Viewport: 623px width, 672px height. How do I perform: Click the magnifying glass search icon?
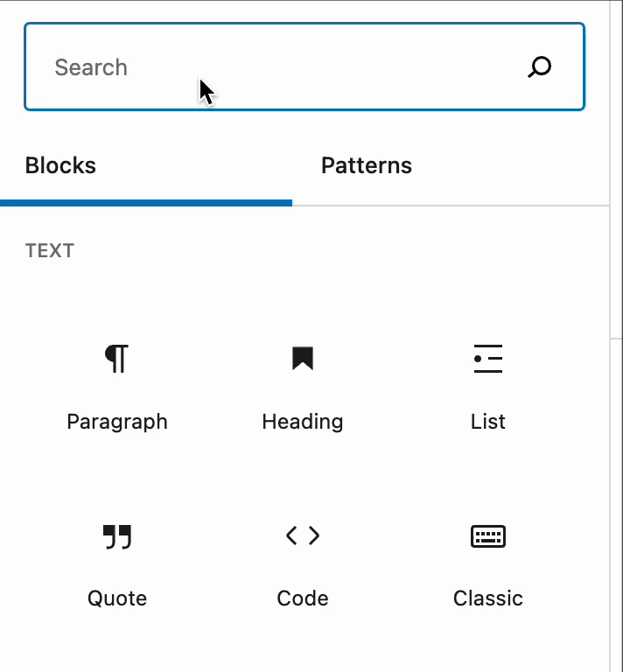click(x=540, y=66)
